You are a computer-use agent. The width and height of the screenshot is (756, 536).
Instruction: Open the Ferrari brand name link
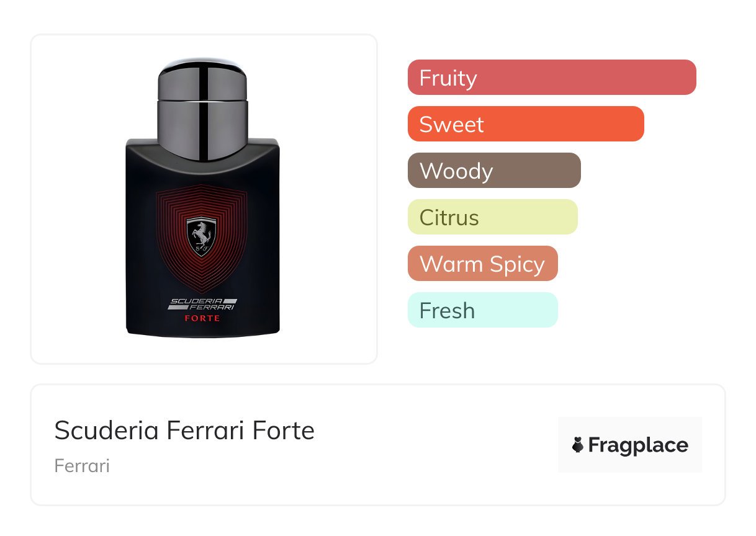pos(82,465)
